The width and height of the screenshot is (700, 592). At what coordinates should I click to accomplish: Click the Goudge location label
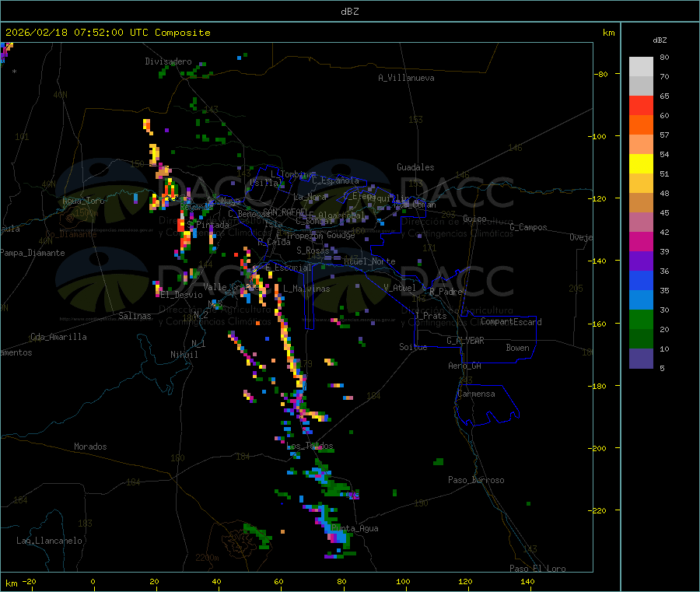point(341,235)
